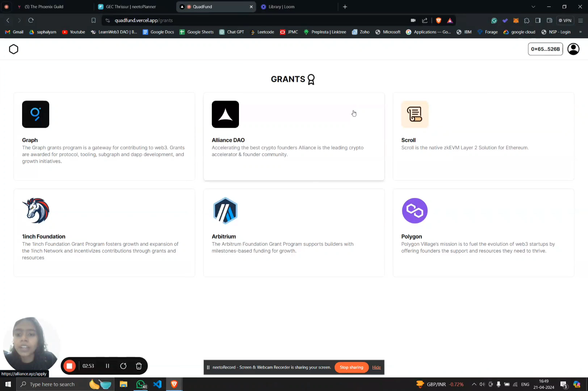Screen dimensions: 588x391
Task: Click the Windows taskbar search box
Action: [x=65, y=384]
